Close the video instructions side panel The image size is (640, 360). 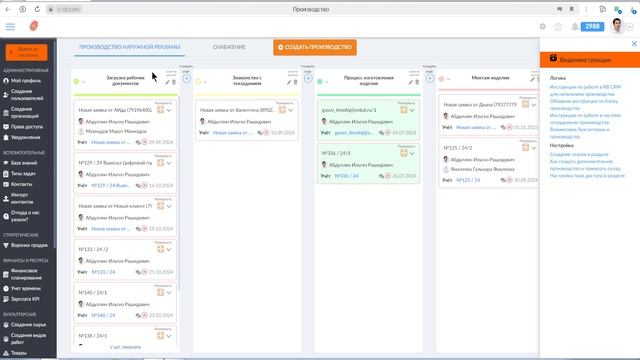[634, 44]
